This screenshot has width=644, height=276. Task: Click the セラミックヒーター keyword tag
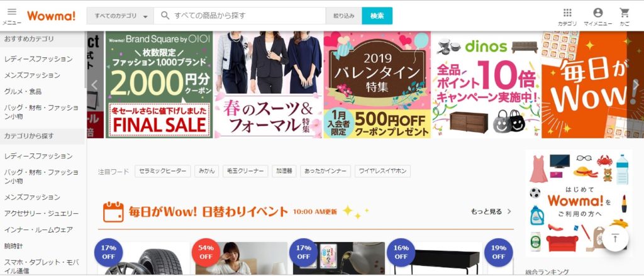pyautogui.click(x=163, y=171)
